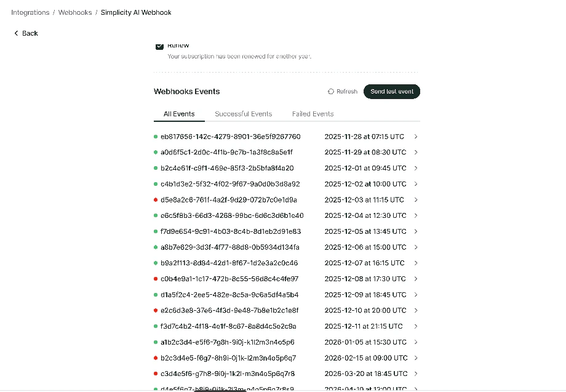Viewport: 566px width, 392px height.
Task: Click the Back link
Action: [x=26, y=33]
